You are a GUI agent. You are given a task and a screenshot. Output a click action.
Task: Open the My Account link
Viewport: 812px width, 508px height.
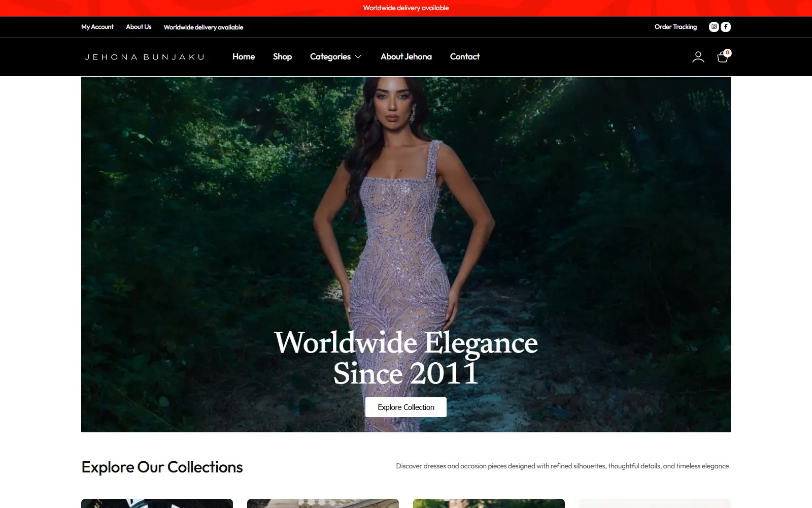coord(97,27)
